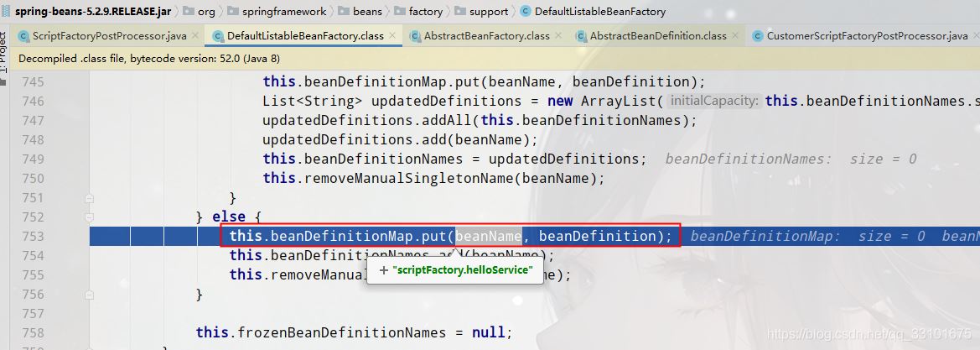Click updatedDefinitions.addAll on line 747
Viewport: 980px width, 350px height.
coord(367,120)
